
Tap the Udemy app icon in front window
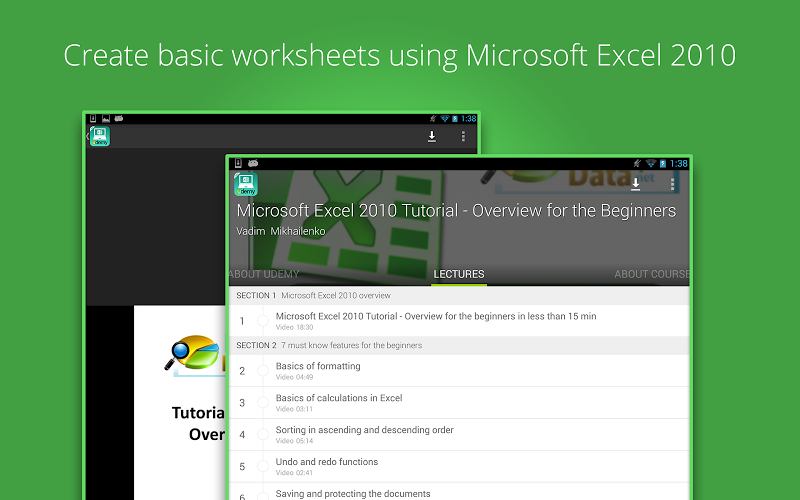pos(246,184)
